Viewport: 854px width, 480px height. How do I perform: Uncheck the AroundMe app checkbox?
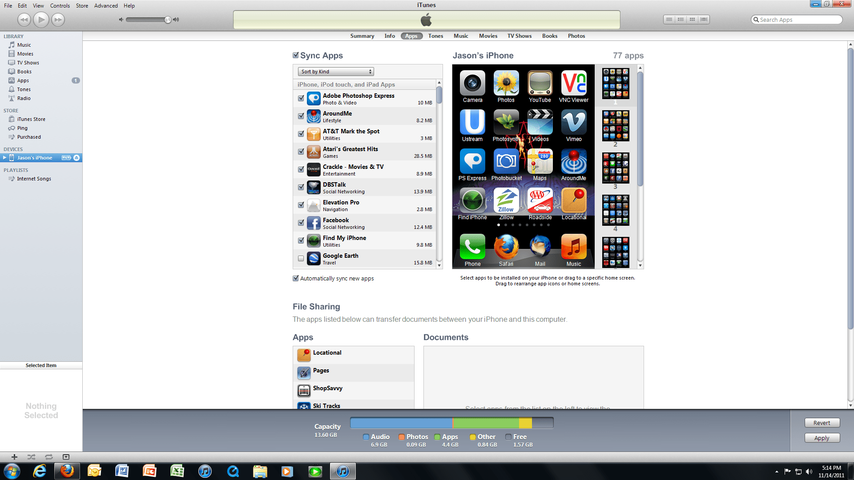tap(301, 116)
